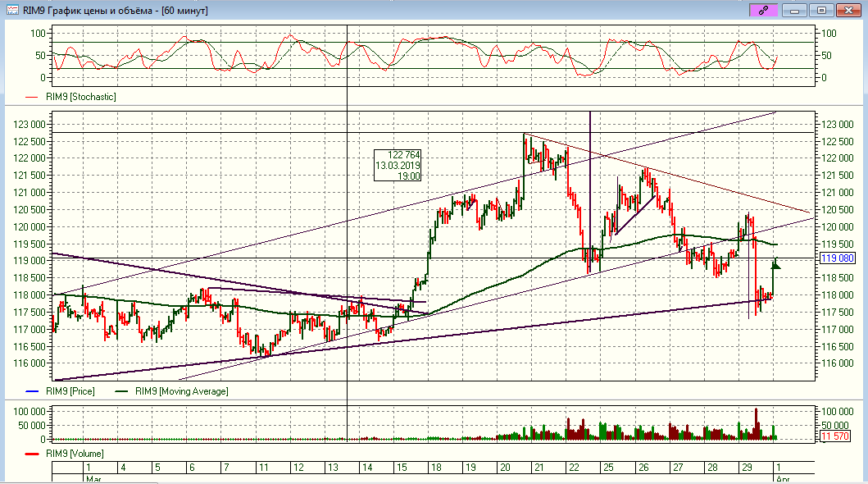Screen dimensions: 868x484
Task: Click the green line swatch beside Moving Average legend
Action: click(x=121, y=391)
